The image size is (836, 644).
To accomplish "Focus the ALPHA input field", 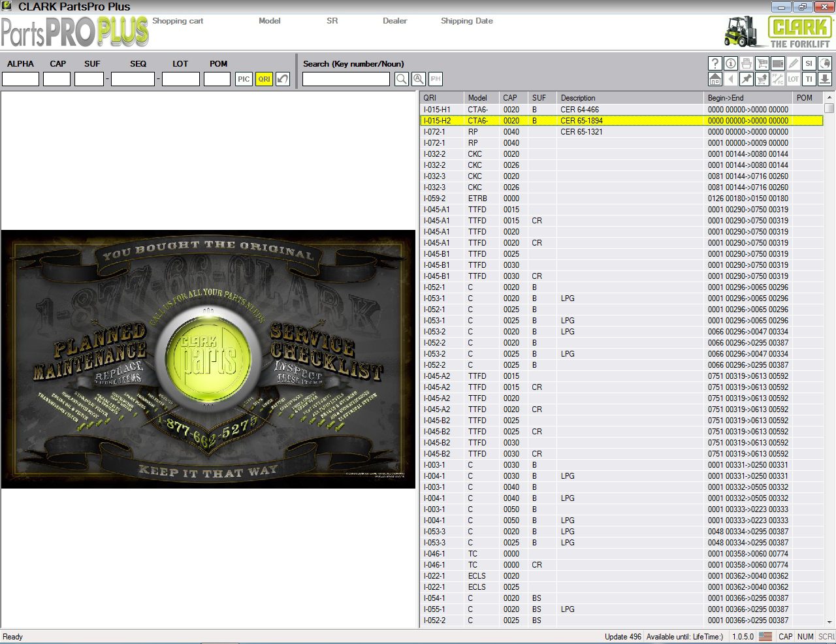I will 21,79.
